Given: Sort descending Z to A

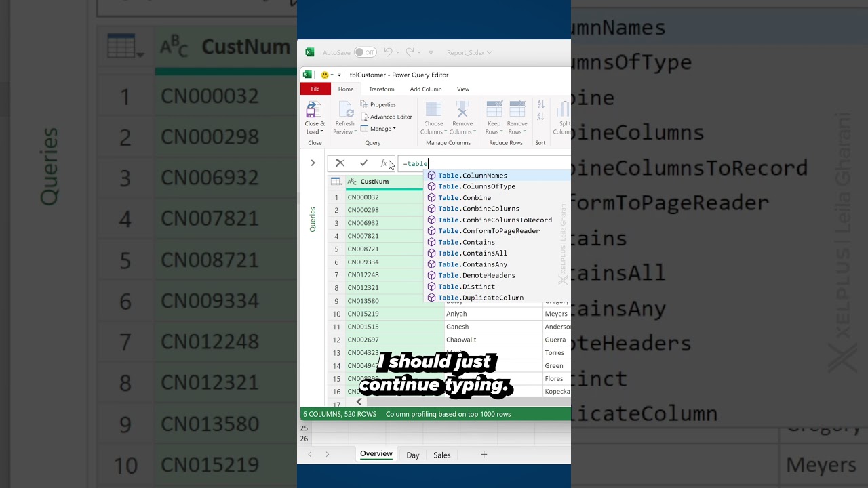Looking at the screenshot, I should coord(540,117).
